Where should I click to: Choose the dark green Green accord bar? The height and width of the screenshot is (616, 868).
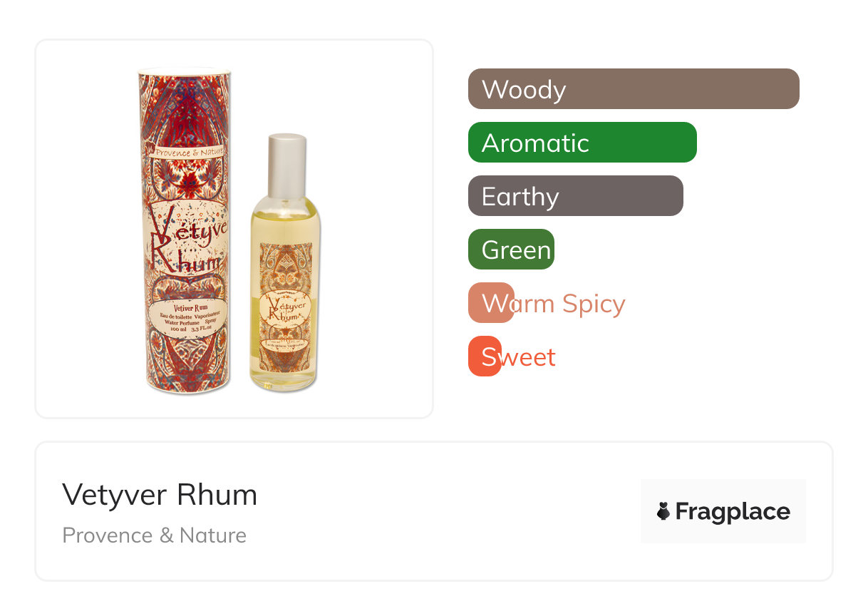[x=511, y=250]
